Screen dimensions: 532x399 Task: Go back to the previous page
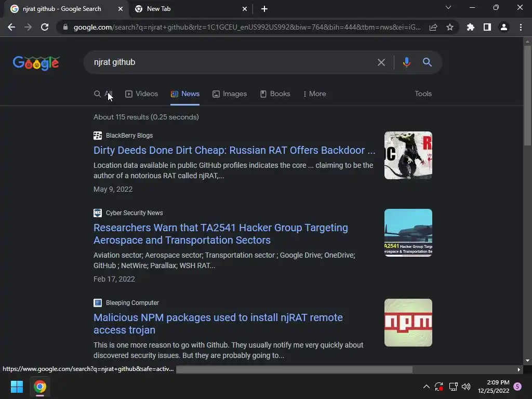(x=11, y=27)
